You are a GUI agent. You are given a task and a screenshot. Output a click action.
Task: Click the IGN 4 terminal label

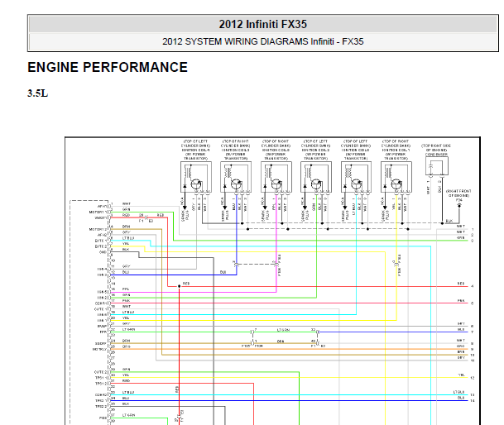click(x=102, y=270)
